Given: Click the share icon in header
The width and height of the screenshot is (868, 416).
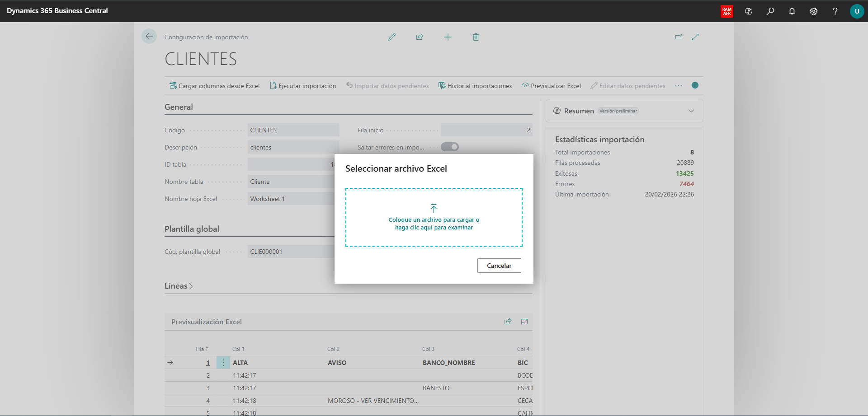Looking at the screenshot, I should click(420, 37).
